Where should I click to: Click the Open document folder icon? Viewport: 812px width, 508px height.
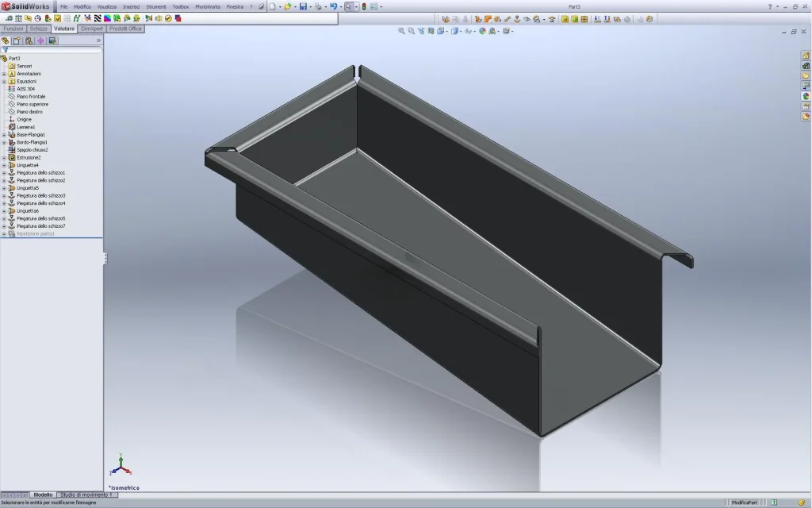(x=287, y=6)
